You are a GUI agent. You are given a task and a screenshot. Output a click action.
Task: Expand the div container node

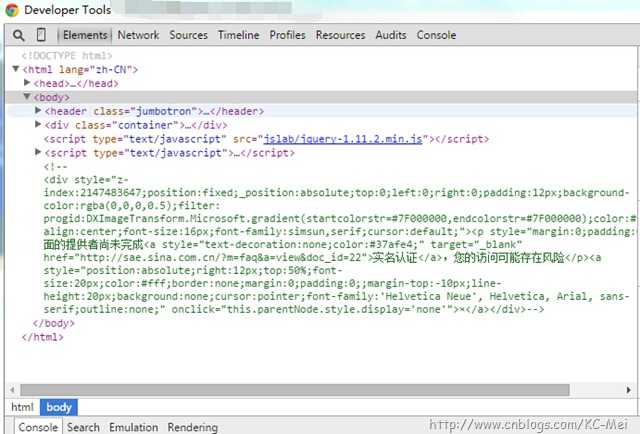38,124
